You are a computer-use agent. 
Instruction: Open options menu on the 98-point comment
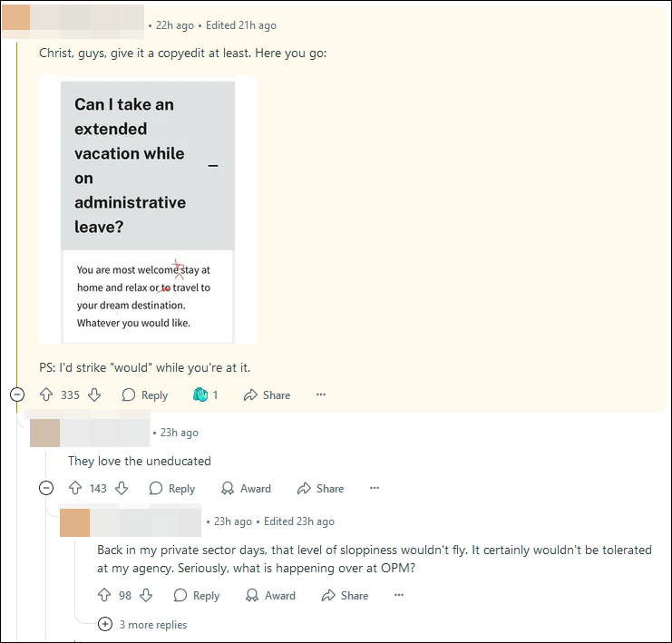click(399, 595)
